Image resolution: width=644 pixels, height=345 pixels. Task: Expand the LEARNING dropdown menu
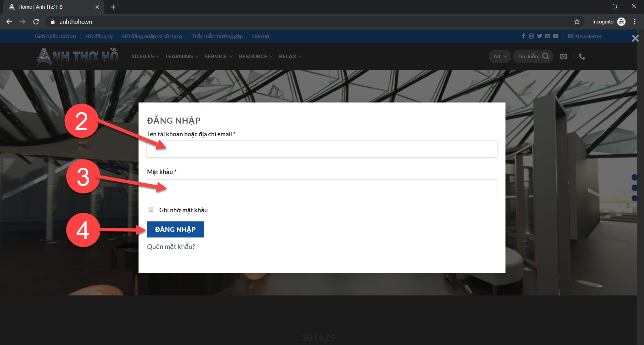click(181, 57)
